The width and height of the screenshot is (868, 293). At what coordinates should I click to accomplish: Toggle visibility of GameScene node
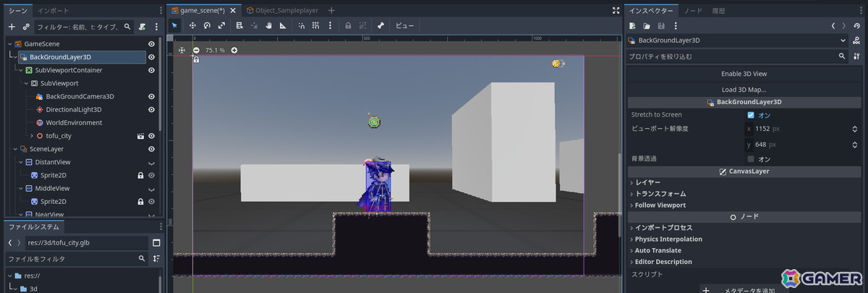[152, 43]
